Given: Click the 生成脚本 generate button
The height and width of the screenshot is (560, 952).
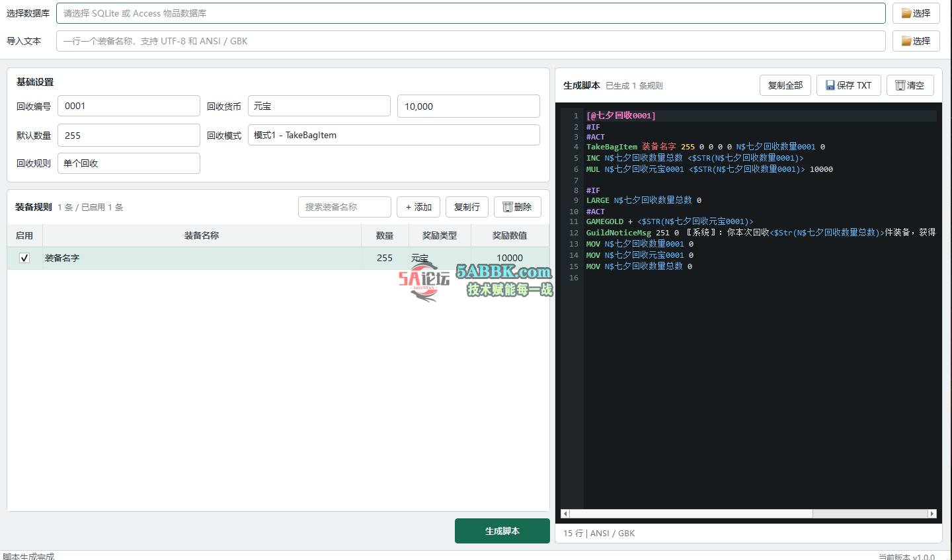Looking at the screenshot, I should (502, 531).
